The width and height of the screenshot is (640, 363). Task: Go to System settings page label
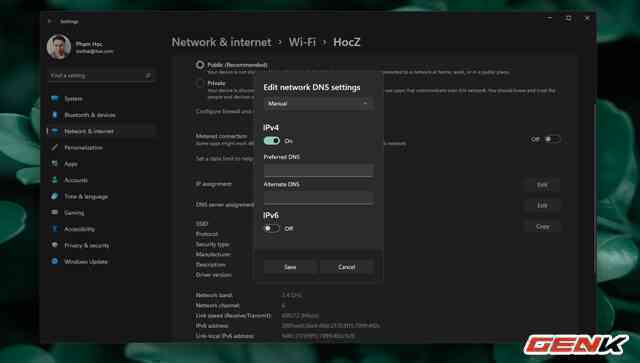pyautogui.click(x=73, y=99)
